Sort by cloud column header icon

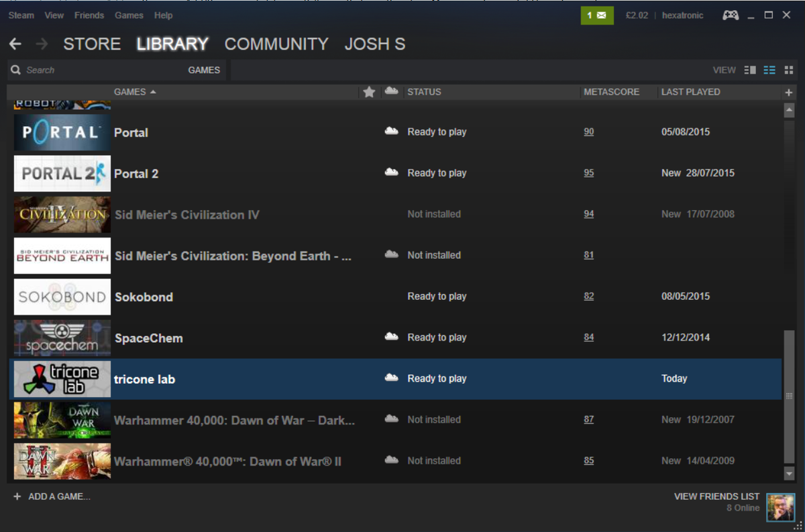coord(391,91)
